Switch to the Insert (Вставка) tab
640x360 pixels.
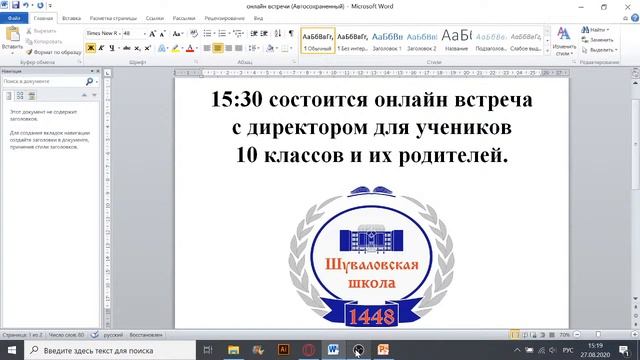[71, 18]
